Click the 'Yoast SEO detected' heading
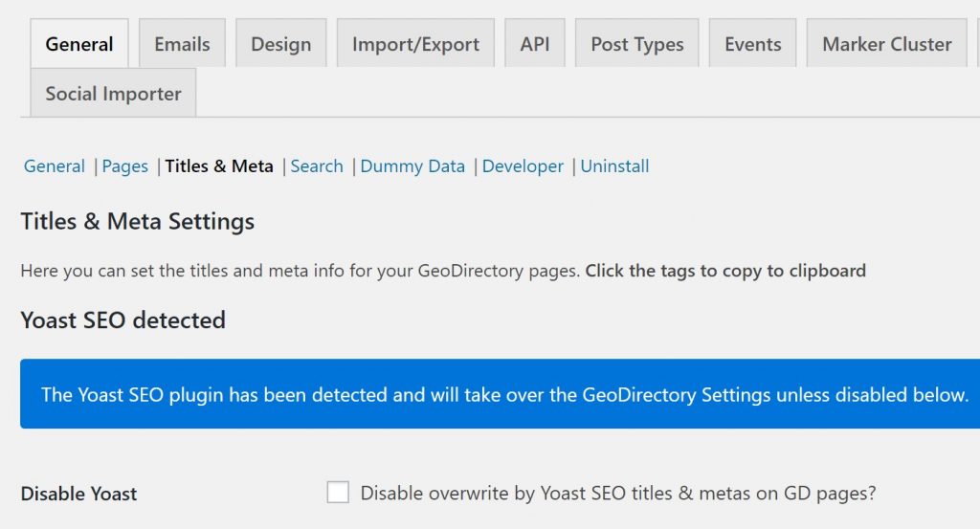The image size is (980, 529). pyautogui.click(x=123, y=320)
